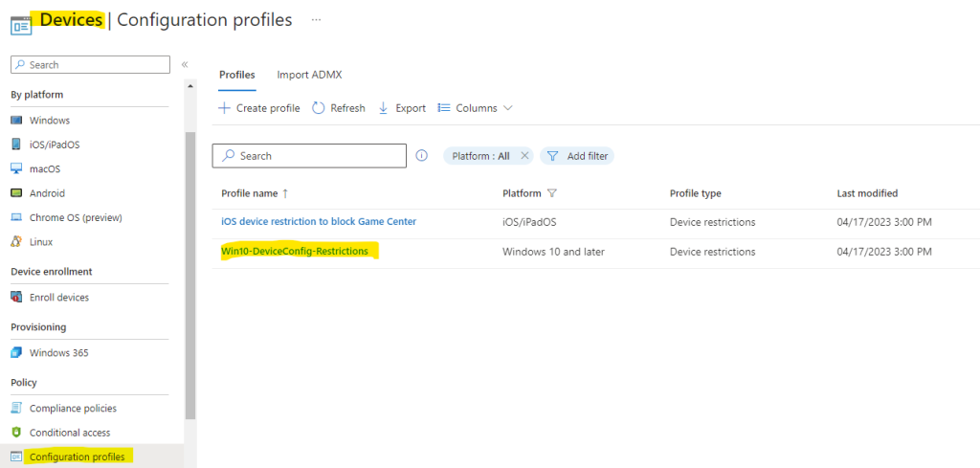Select Configuration profiles in sidebar
The image size is (980, 468).
(x=78, y=457)
